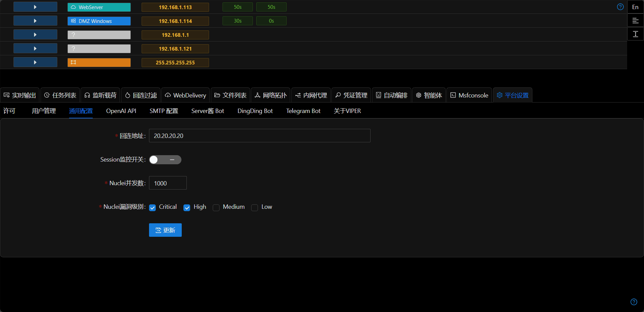644x312 pixels.
Task: Click IP address 192.168.1.113
Action: coord(175,7)
